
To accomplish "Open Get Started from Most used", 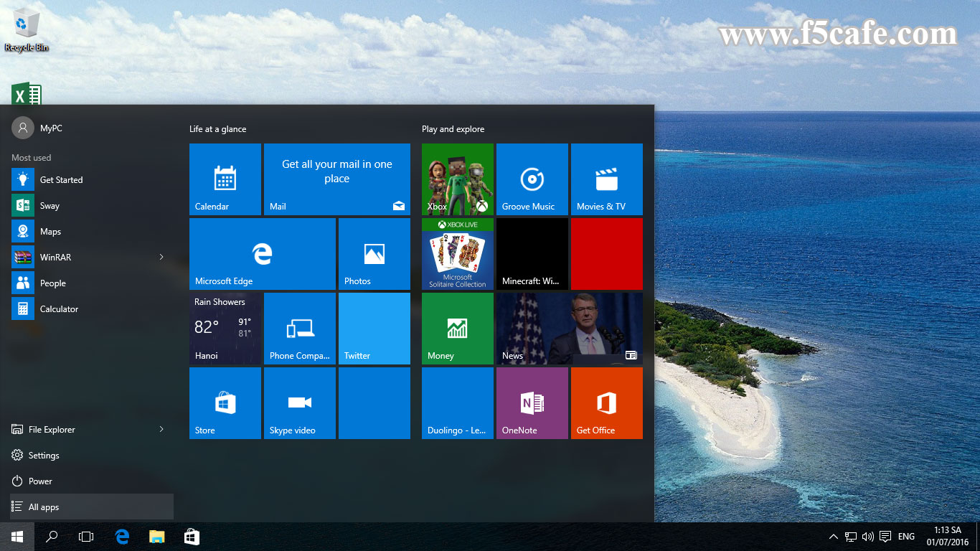I will pos(61,179).
